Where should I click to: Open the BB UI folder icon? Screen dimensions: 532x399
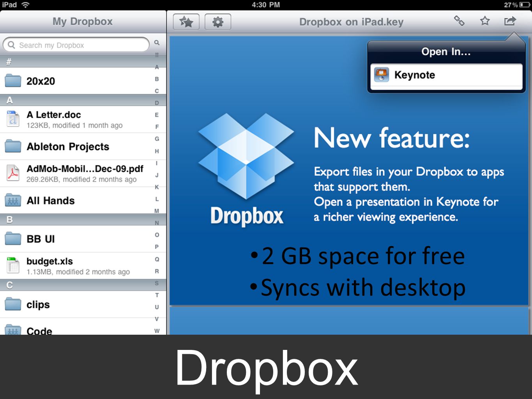[x=13, y=238]
